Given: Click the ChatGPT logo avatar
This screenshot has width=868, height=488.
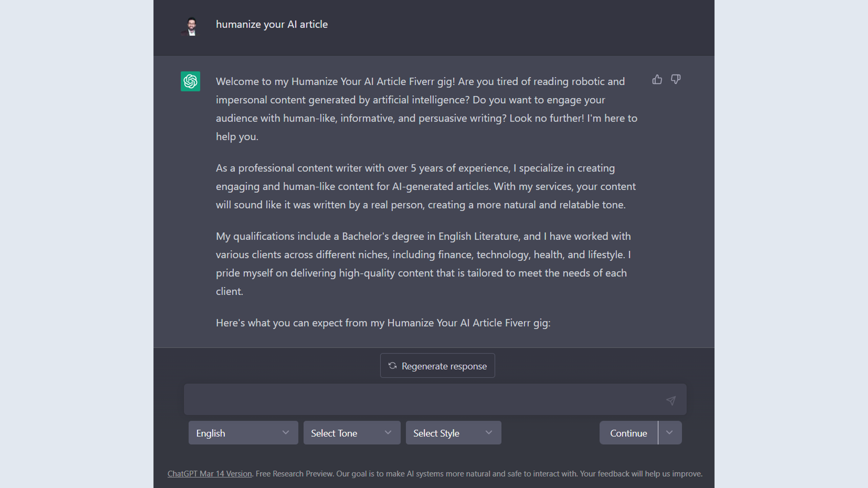Looking at the screenshot, I should 190,81.
